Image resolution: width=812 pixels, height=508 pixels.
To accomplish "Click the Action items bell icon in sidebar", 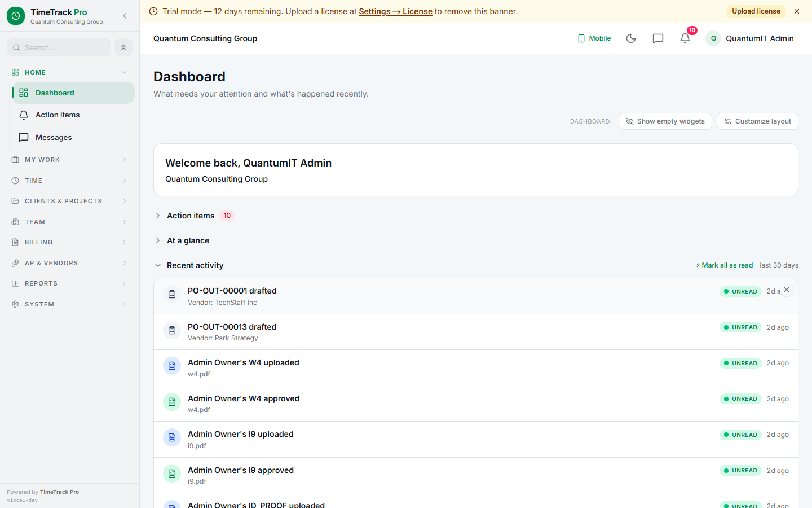I will point(24,115).
